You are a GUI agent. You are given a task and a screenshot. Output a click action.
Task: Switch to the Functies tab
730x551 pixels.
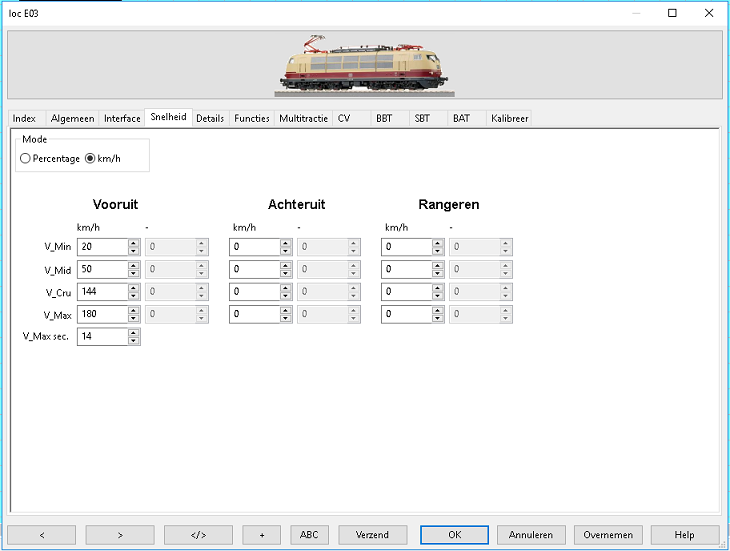pos(252,118)
